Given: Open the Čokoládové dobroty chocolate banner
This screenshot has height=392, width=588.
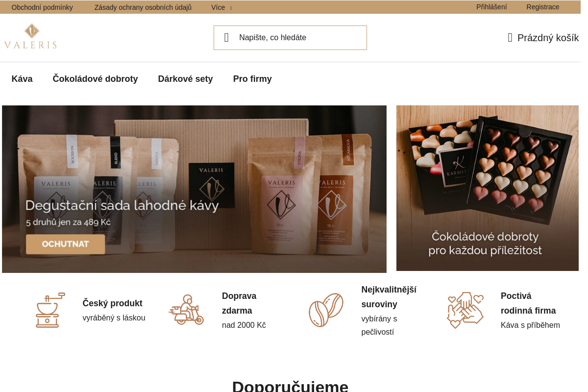Looking at the screenshot, I should coord(488,188).
